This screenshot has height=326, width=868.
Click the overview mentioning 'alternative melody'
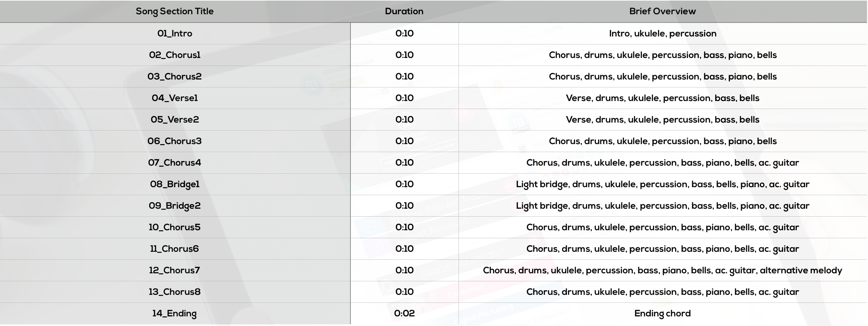[x=662, y=271]
